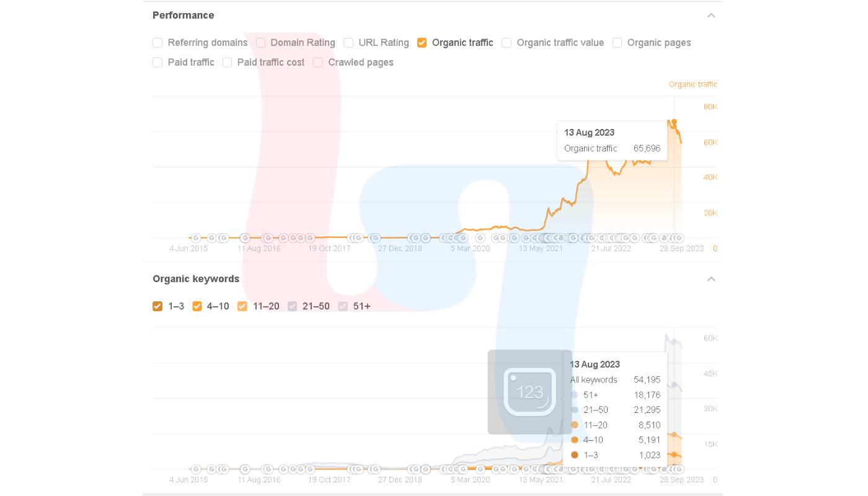Click the rightmost Google update marker in Performance chart
The image size is (868, 496).
[x=679, y=237]
